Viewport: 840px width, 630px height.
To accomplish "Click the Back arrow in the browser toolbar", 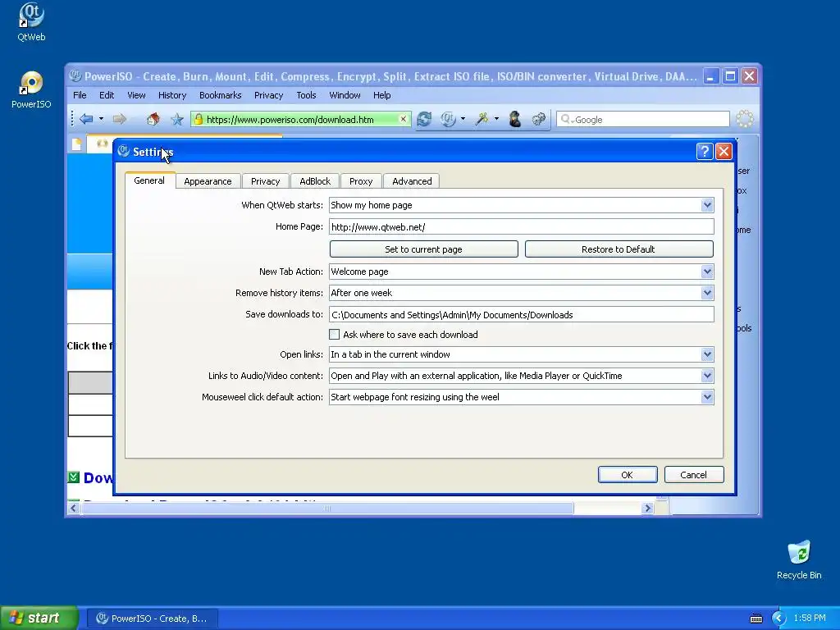I will (x=85, y=119).
